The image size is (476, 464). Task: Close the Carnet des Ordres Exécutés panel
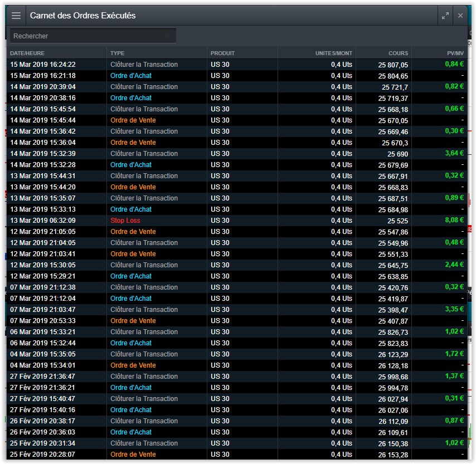click(460, 16)
